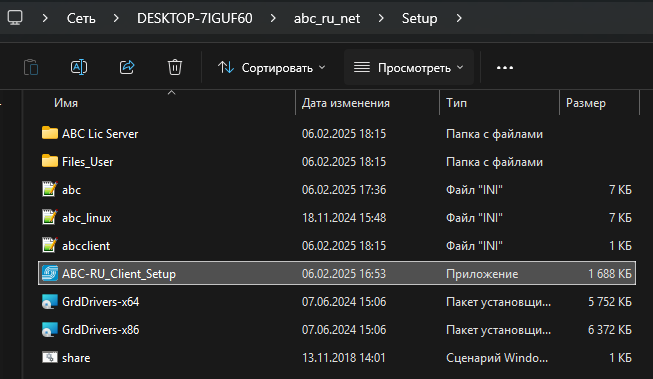Click file name share
Image resolution: width=653 pixels, height=379 pixels.
click(x=76, y=358)
